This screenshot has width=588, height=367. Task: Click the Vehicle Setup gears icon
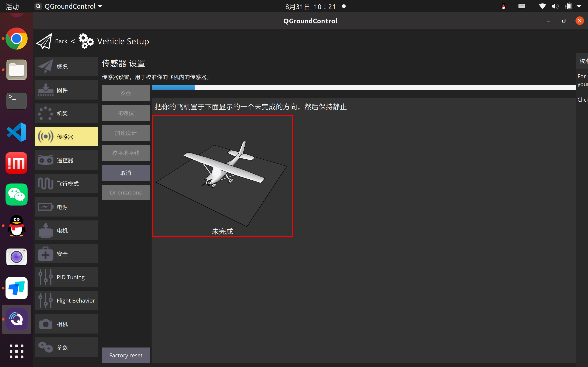(86, 41)
